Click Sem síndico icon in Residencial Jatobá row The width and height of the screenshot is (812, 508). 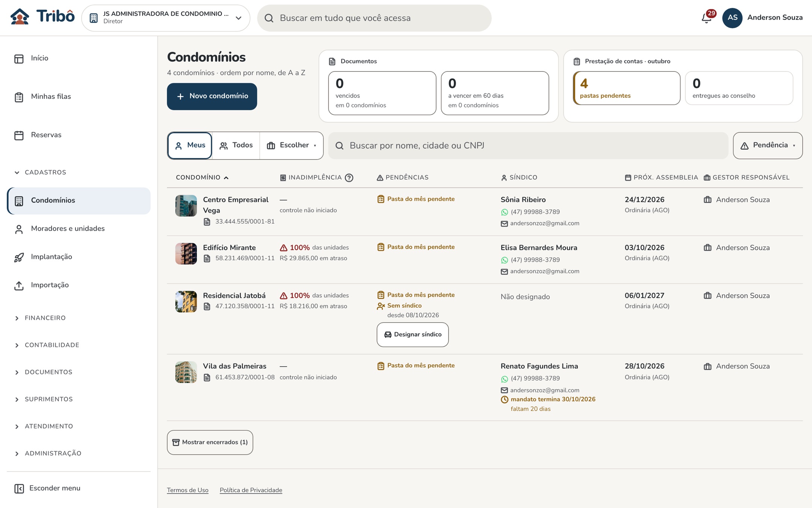(381, 306)
